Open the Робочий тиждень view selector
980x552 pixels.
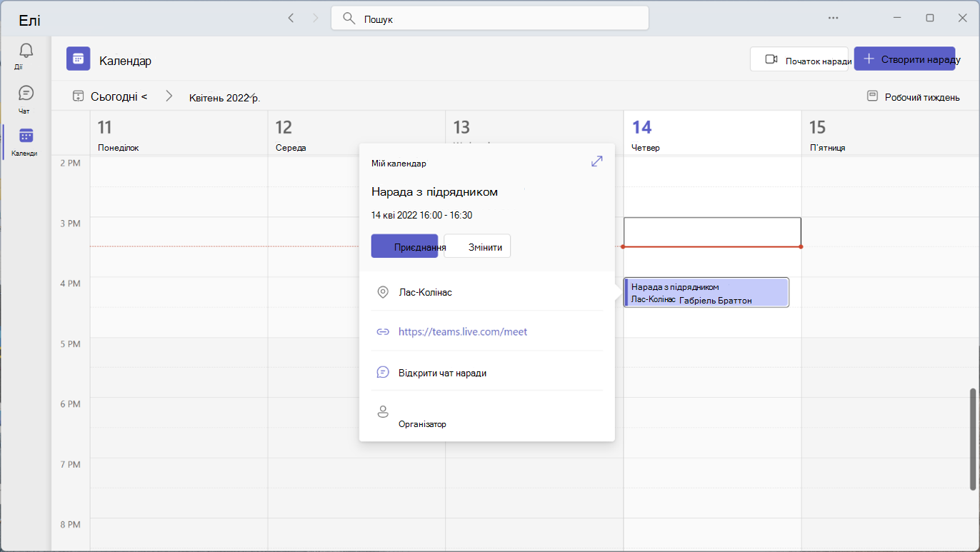tap(913, 96)
